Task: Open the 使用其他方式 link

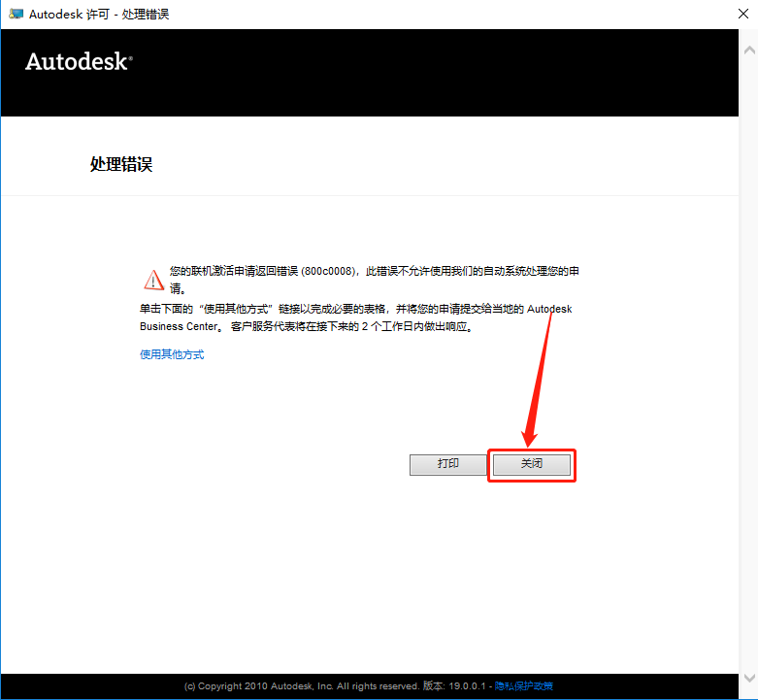Action: (x=172, y=354)
